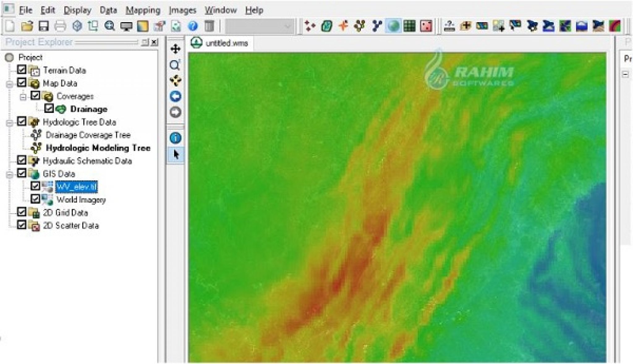Toggle visibility of World Imagery layer
Viewport: 633px width, 364px height.
click(x=35, y=200)
